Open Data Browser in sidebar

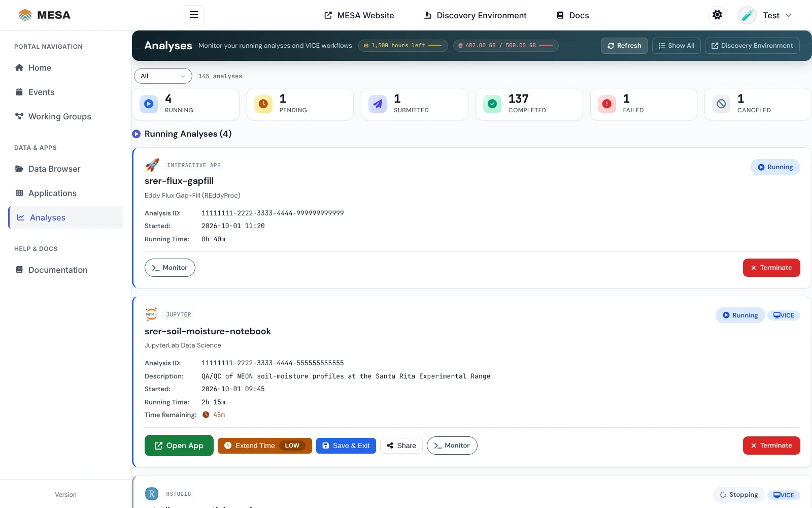pos(66,169)
